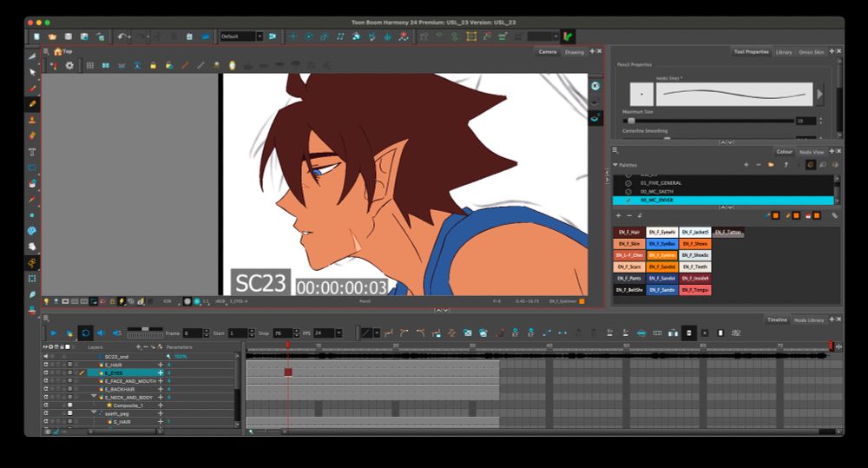Select the arrow Select tool
This screenshot has height=468, width=868.
(33, 73)
